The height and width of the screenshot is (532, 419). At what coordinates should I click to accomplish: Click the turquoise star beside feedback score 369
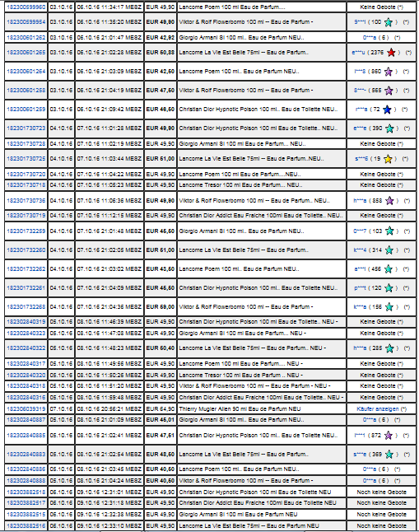point(389,455)
